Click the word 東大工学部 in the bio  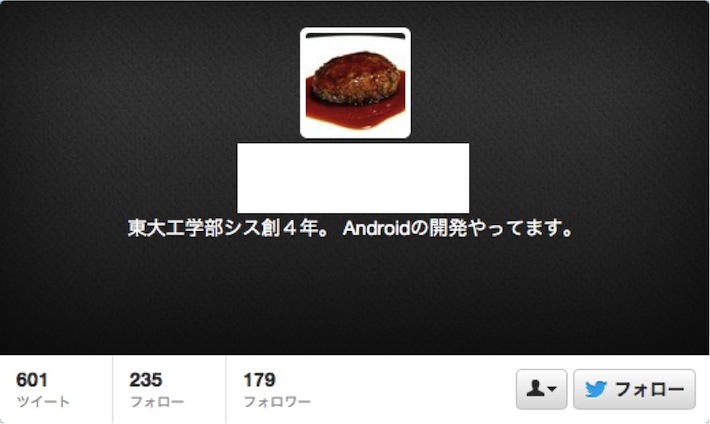[x=175, y=228]
